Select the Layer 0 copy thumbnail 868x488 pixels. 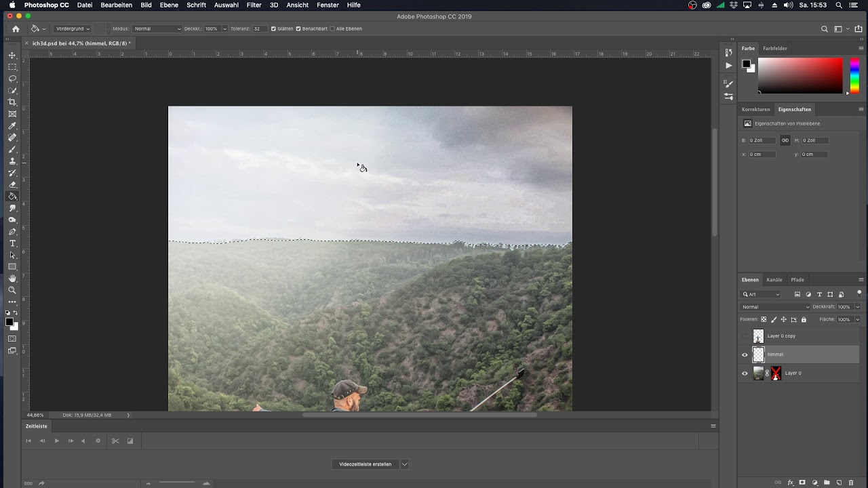click(758, 336)
